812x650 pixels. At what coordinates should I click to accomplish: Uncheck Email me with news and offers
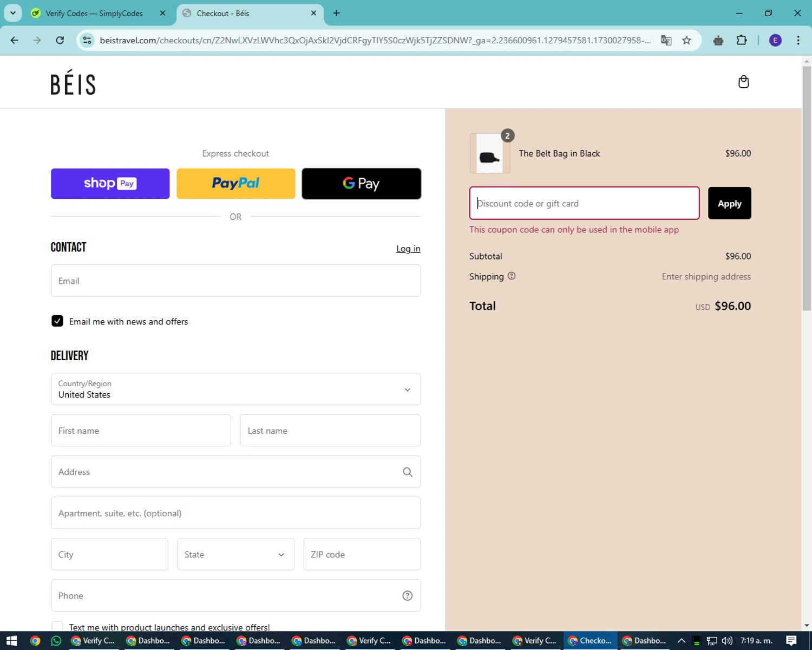[x=57, y=321]
